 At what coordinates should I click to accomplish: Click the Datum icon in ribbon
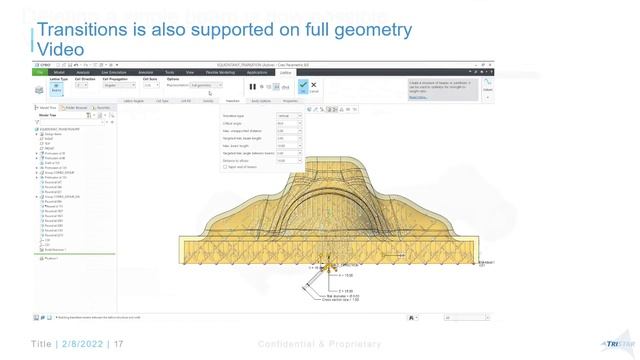tap(488, 84)
